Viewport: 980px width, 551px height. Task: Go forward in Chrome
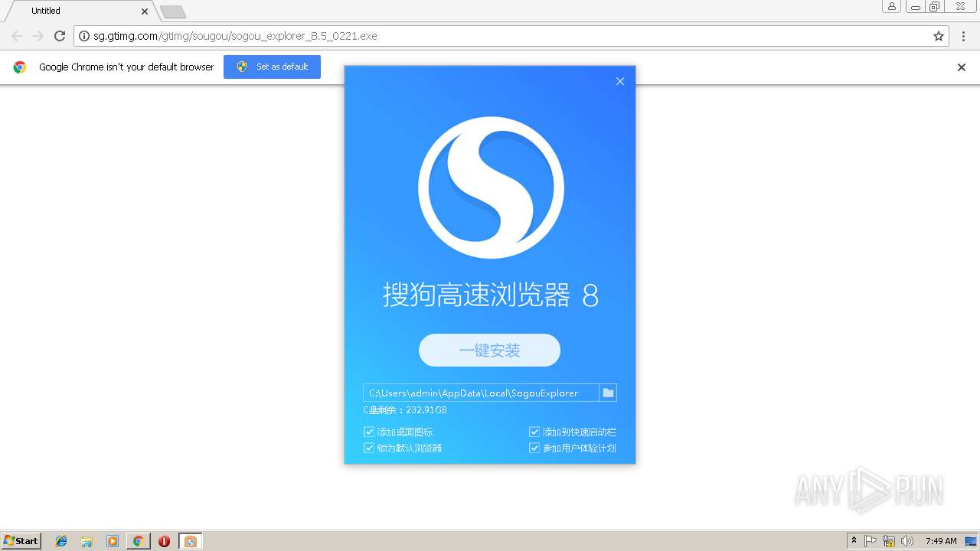pyautogui.click(x=38, y=36)
